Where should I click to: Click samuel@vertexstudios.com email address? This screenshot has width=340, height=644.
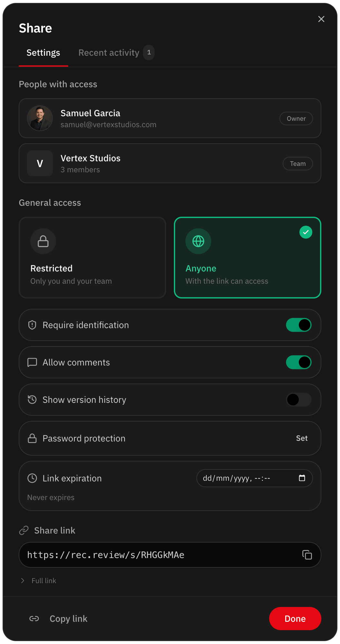(x=109, y=125)
